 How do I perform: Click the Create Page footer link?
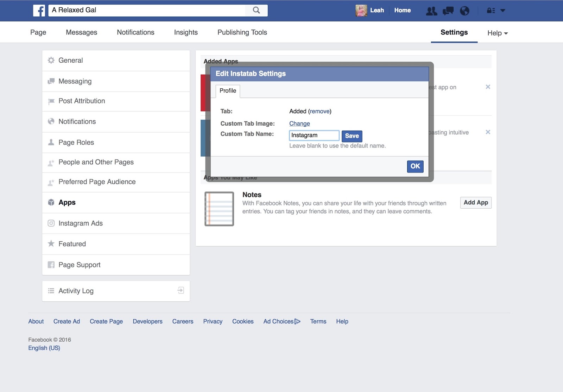[106, 321]
